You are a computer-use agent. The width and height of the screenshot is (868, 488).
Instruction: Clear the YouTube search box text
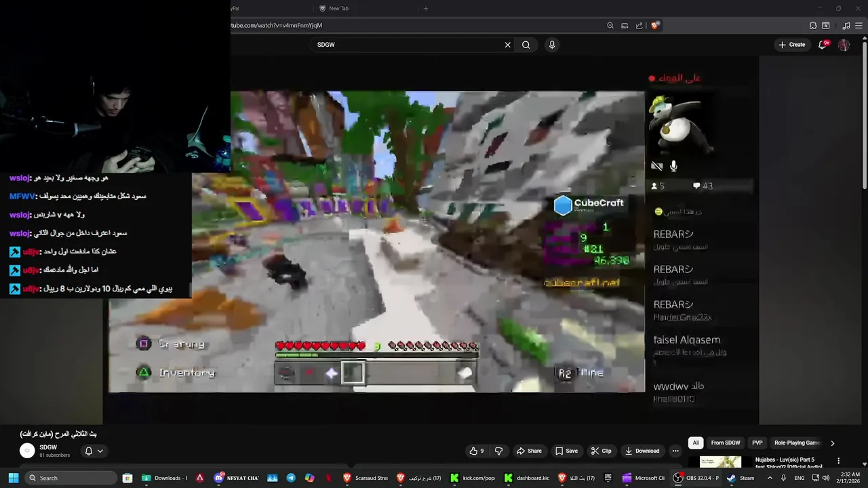[507, 45]
